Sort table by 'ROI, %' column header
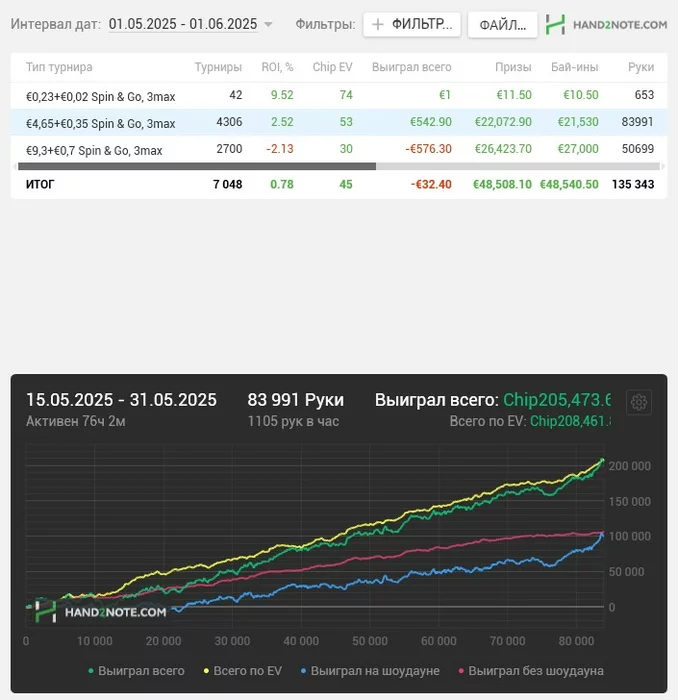The height and width of the screenshot is (700, 678). coord(277,67)
